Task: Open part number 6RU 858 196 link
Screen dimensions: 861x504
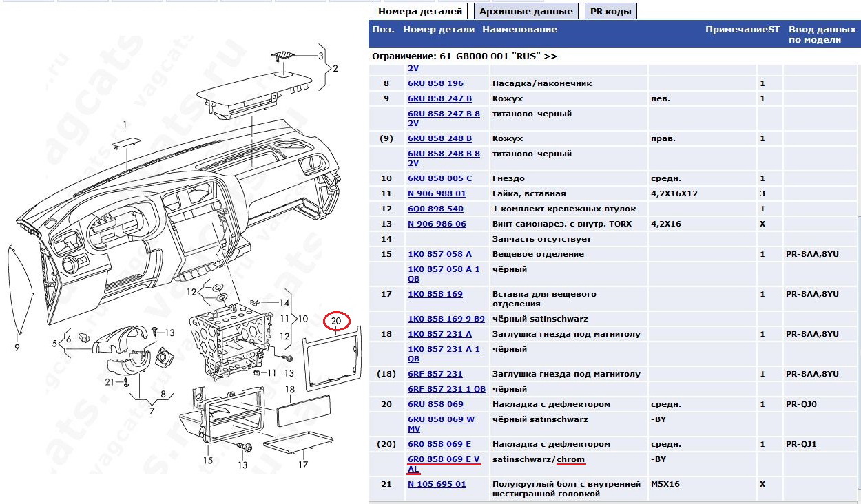Action: click(x=435, y=83)
